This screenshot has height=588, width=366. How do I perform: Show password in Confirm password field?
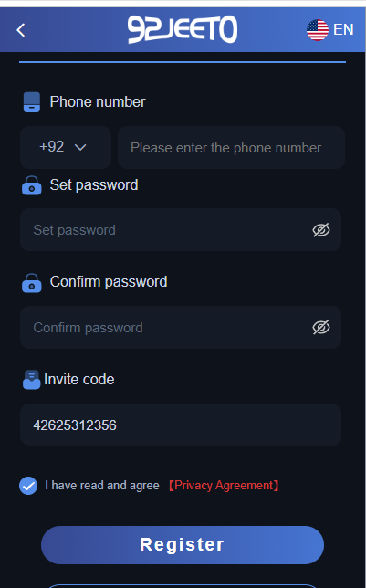pyautogui.click(x=321, y=328)
